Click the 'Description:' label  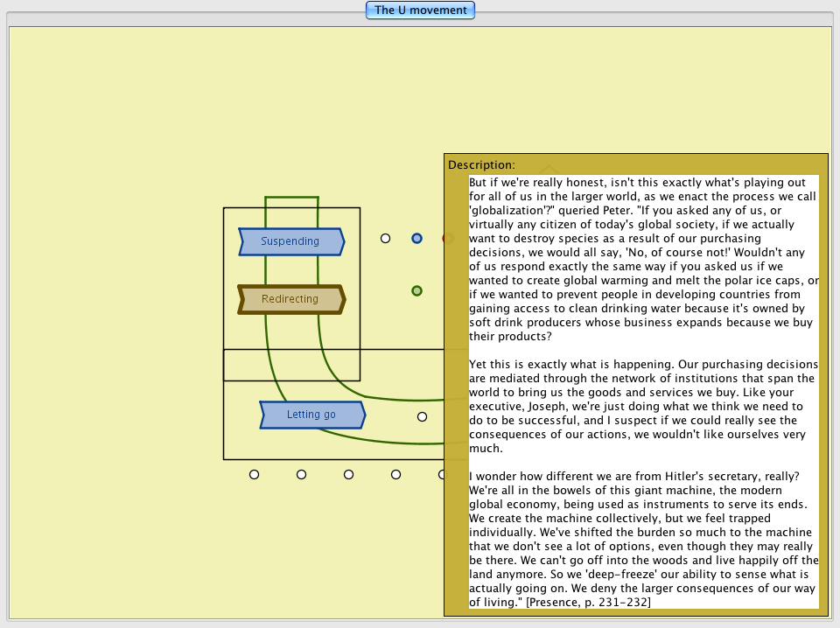coord(481,164)
